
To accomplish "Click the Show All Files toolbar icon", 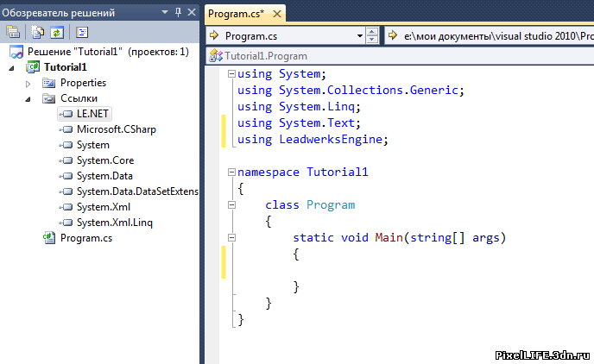I will click(37, 32).
